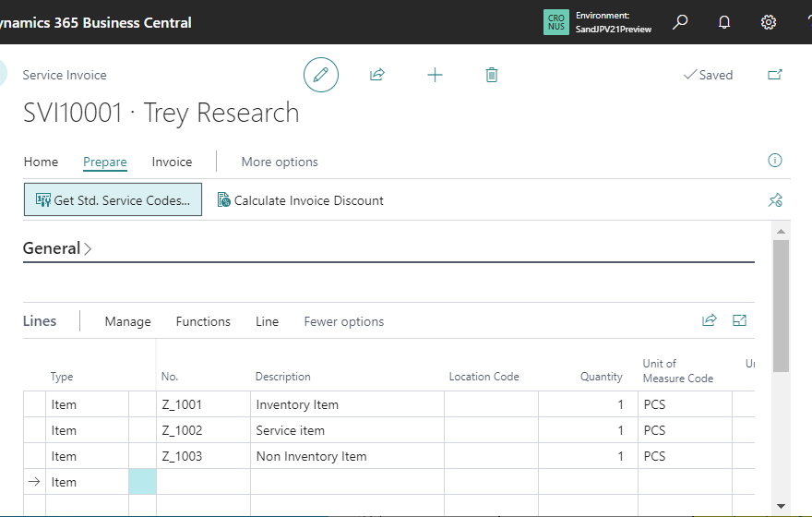The height and width of the screenshot is (517, 812).
Task: Open the settings gear icon
Action: click(x=768, y=22)
